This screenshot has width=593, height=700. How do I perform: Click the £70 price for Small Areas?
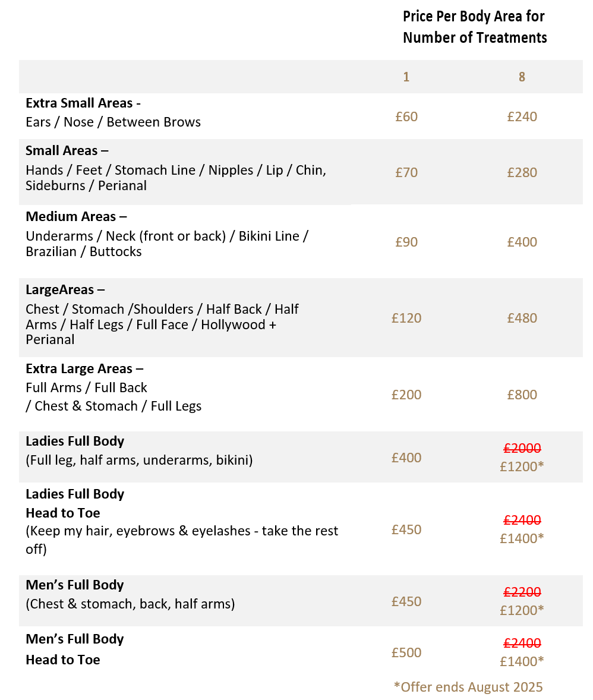click(x=406, y=172)
